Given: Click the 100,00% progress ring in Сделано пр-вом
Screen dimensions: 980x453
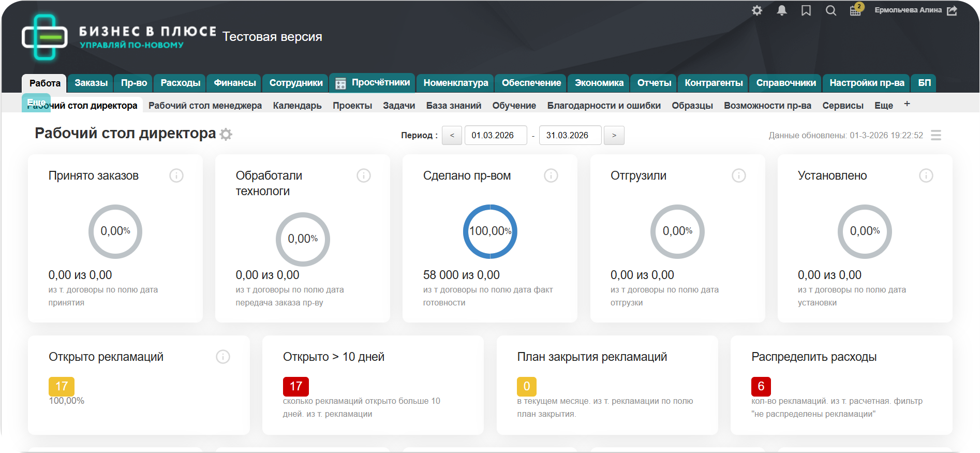Looking at the screenshot, I should point(490,231).
